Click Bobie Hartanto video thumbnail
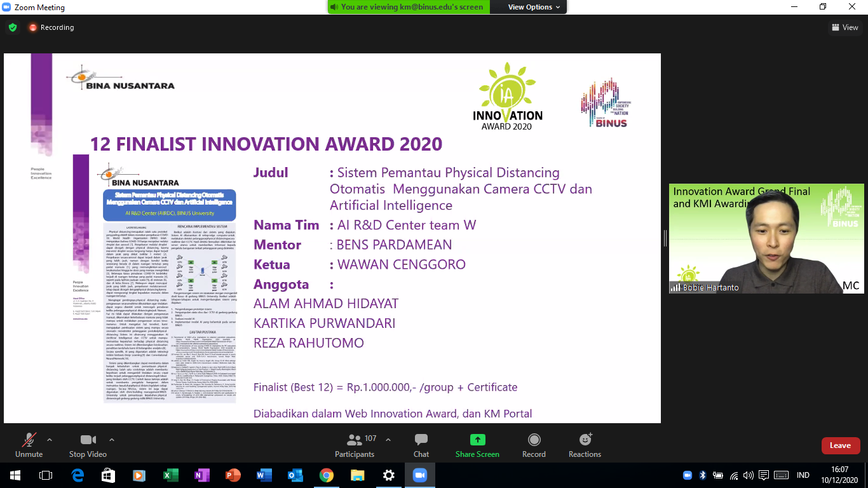The width and height of the screenshot is (868, 488). click(766, 238)
